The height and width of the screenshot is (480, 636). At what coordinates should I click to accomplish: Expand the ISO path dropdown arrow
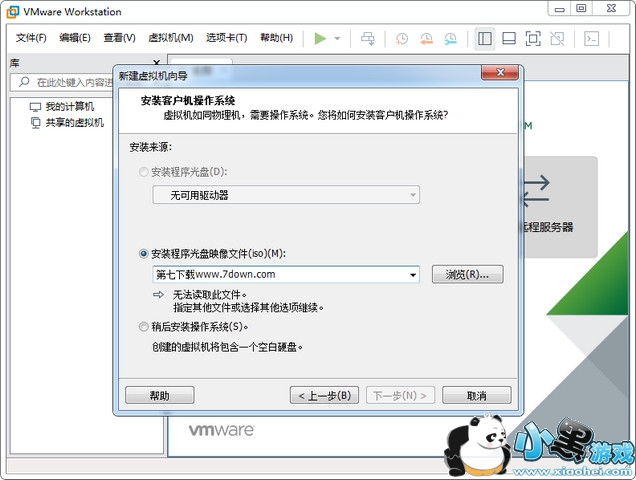click(413, 275)
